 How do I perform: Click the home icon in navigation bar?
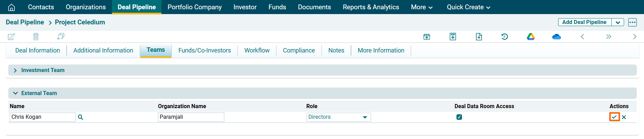[11, 7]
